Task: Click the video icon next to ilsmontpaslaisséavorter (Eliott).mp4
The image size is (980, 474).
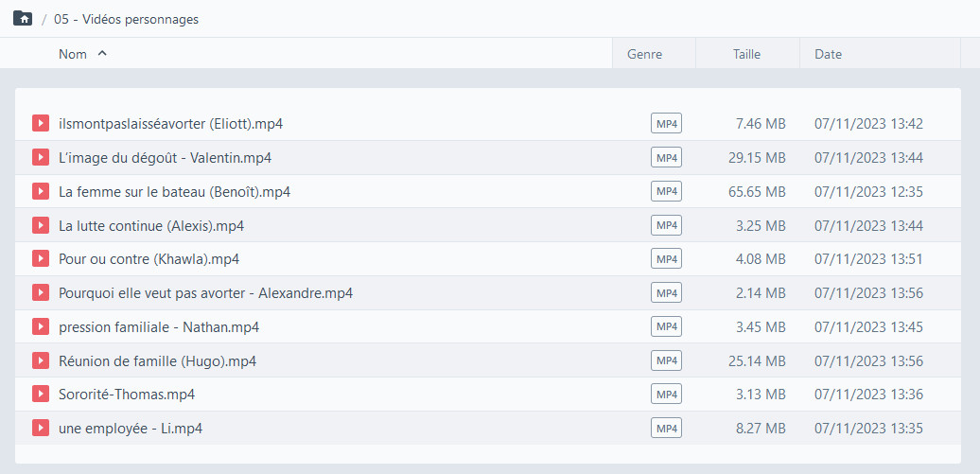Action: point(41,123)
